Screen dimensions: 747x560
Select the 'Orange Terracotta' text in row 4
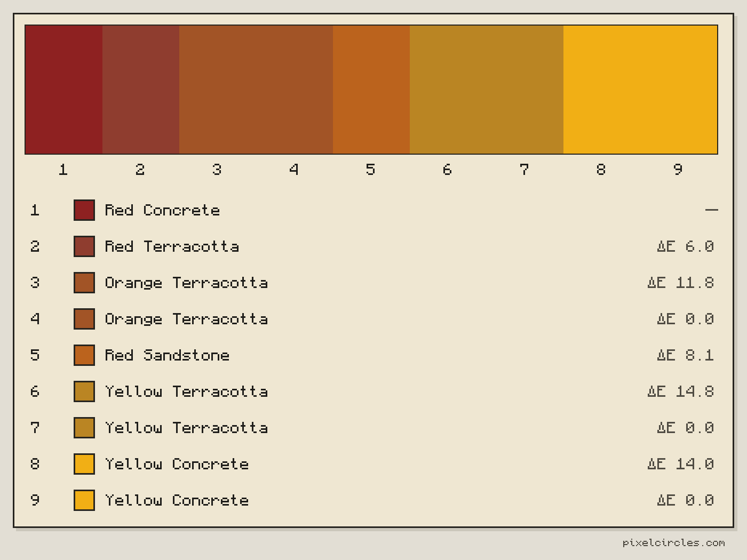(186, 319)
